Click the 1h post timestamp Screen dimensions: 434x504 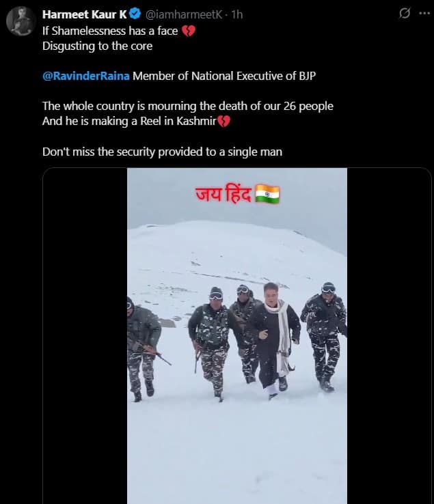click(x=236, y=14)
